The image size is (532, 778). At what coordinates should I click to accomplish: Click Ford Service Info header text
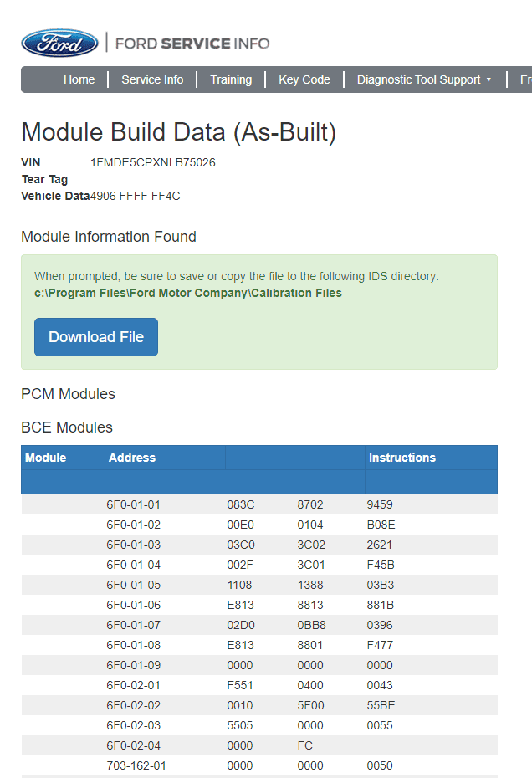pos(192,44)
